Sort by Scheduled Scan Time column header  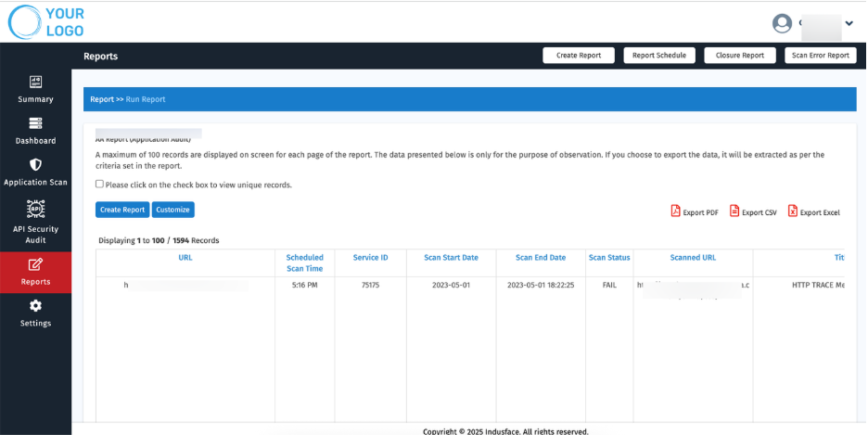pyautogui.click(x=304, y=262)
